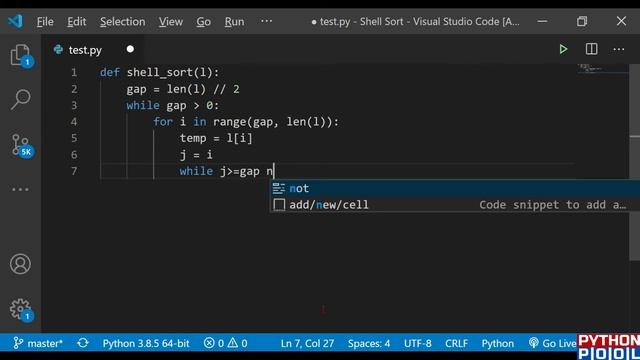Click the vertical editor scrollbar
The width and height of the screenshot is (640, 360).
coord(635,162)
